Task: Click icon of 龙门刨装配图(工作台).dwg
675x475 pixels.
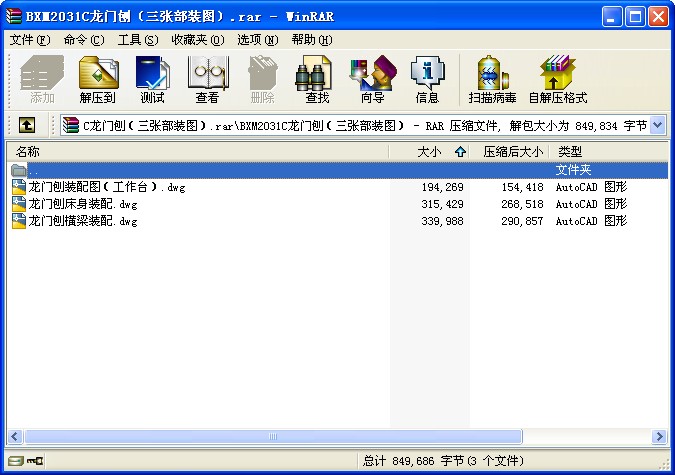Action: point(19,187)
